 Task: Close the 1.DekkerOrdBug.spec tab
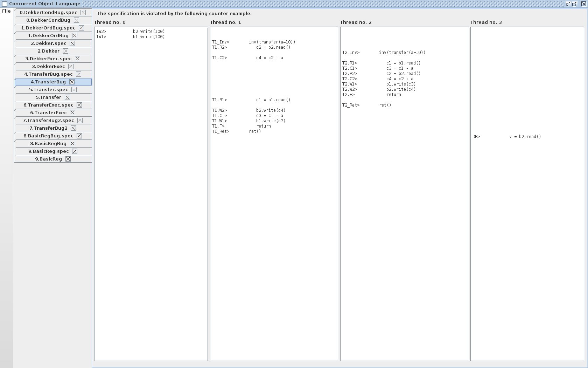click(81, 28)
